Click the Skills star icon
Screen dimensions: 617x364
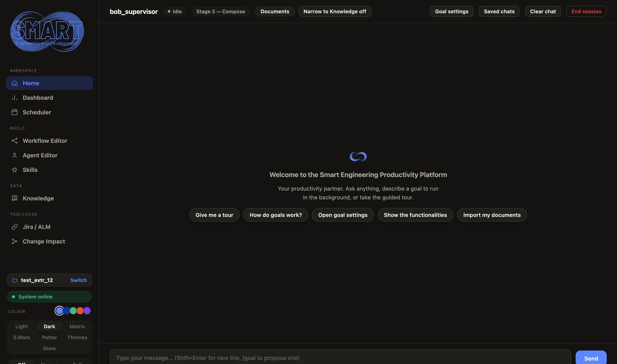(x=14, y=170)
